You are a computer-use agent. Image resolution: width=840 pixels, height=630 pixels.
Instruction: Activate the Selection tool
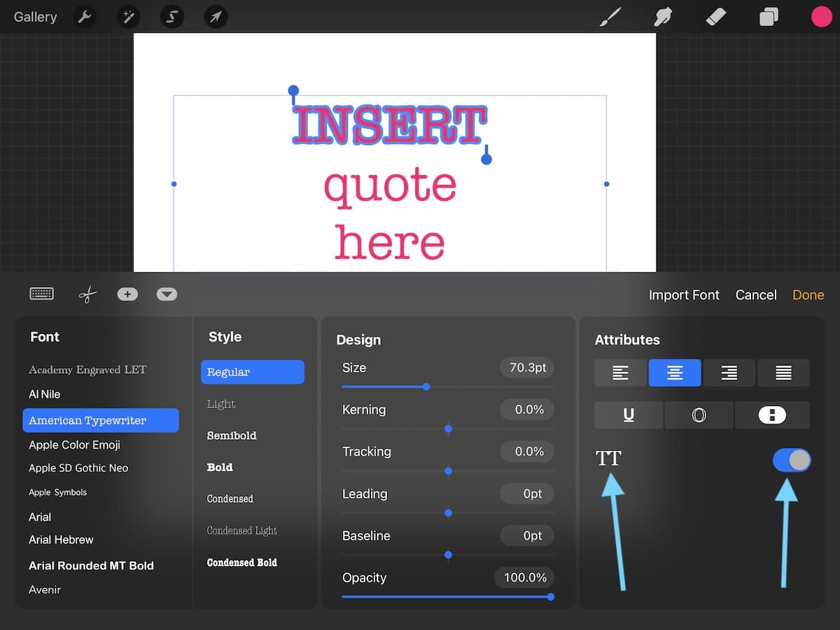(x=171, y=17)
